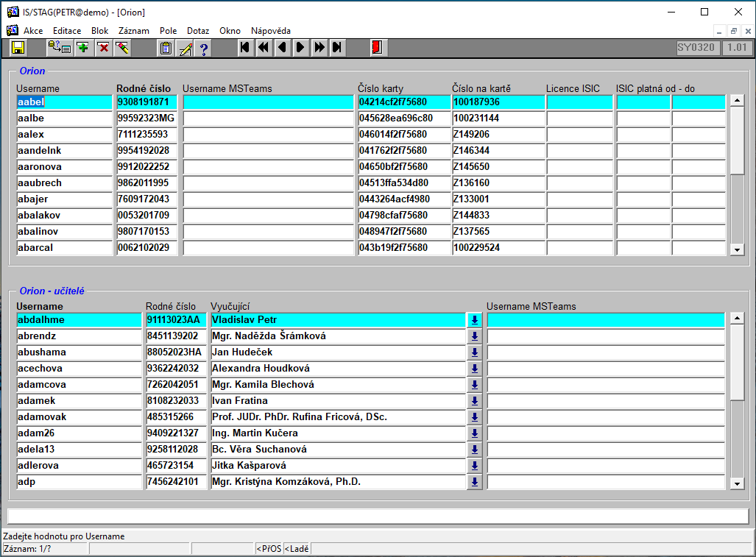
Task: Open teacher list for Alexandra Houdková
Action: [x=474, y=369]
